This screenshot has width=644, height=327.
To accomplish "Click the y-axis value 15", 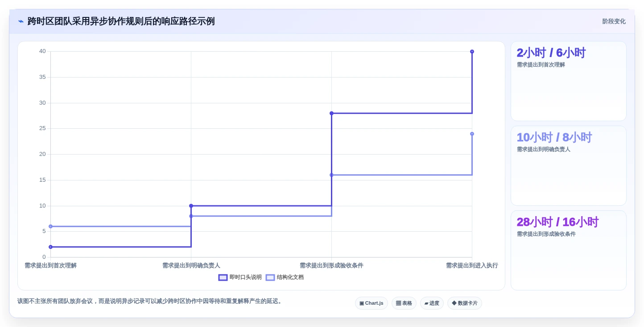I will (42, 180).
